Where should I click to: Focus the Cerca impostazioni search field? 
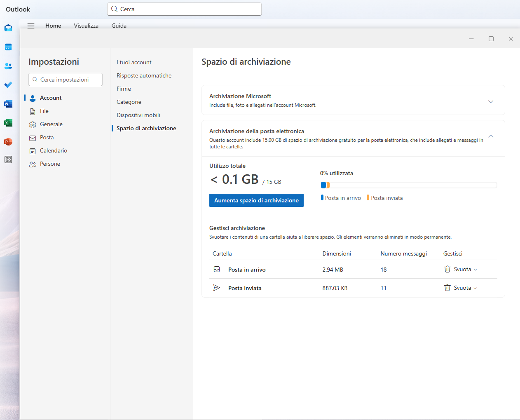point(66,80)
